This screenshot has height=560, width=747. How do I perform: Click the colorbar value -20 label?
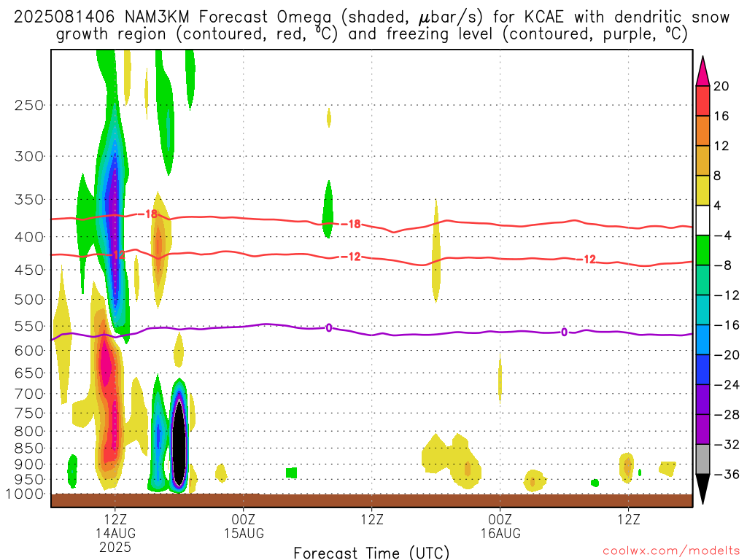[x=727, y=355]
